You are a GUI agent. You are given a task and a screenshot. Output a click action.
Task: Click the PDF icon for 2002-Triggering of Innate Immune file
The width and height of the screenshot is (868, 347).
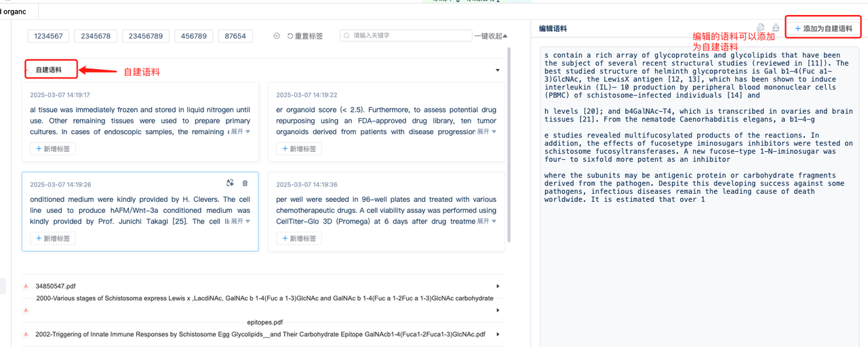pyautogui.click(x=26, y=334)
